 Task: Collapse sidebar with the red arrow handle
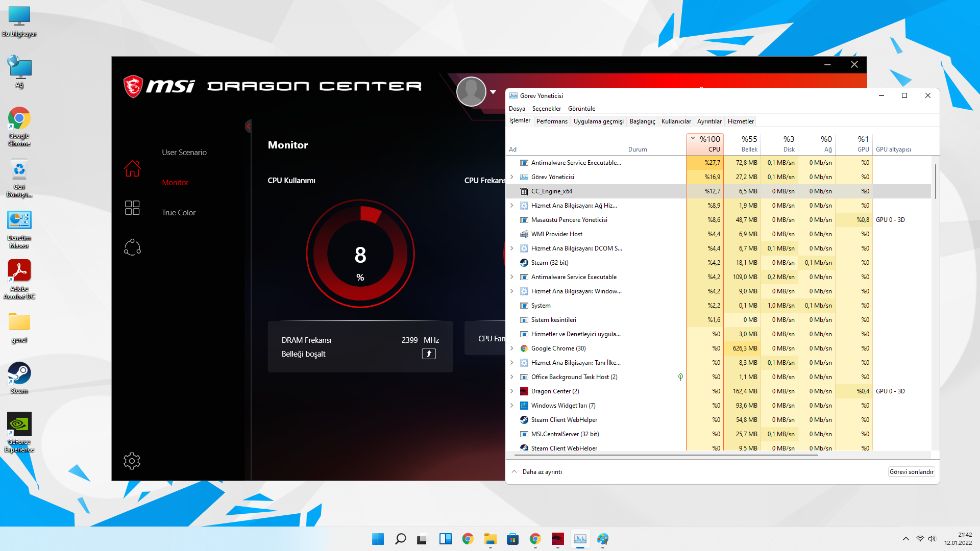click(248, 126)
